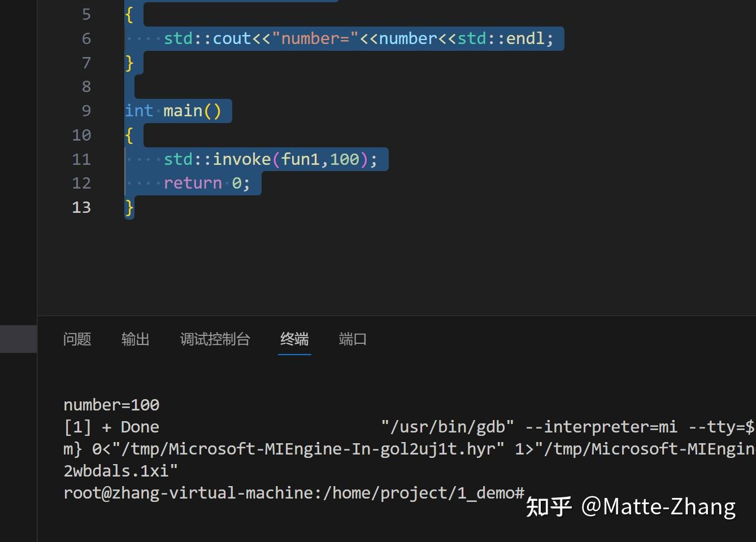Place cursor inside std::invoke(fun1,100) call
The height and width of the screenshot is (542, 756).
point(271,159)
